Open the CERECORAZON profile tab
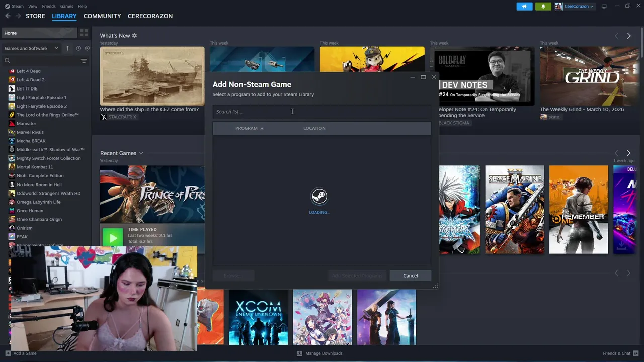 150,16
